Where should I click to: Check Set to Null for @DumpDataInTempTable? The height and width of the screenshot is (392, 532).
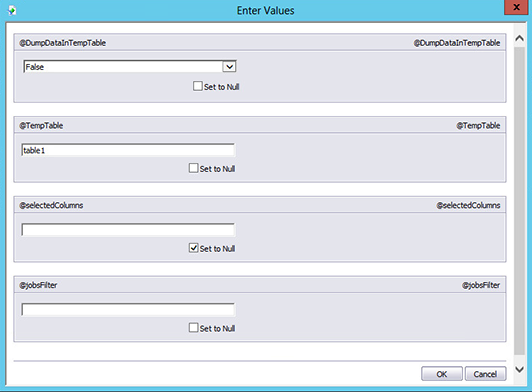coord(197,86)
